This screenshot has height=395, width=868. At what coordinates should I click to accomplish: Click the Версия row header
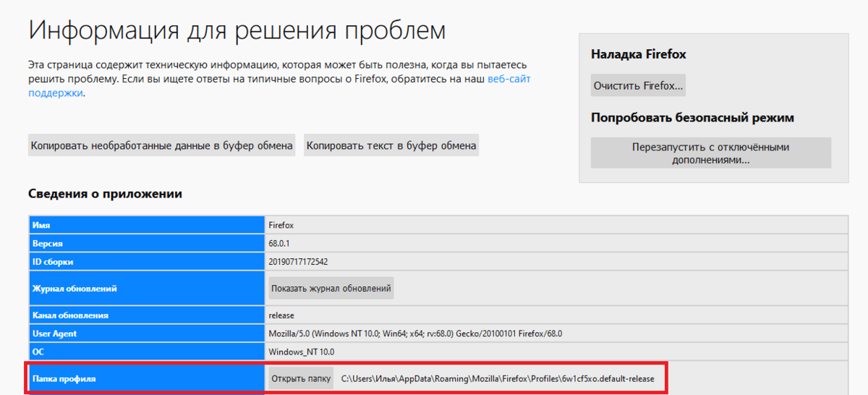point(147,244)
